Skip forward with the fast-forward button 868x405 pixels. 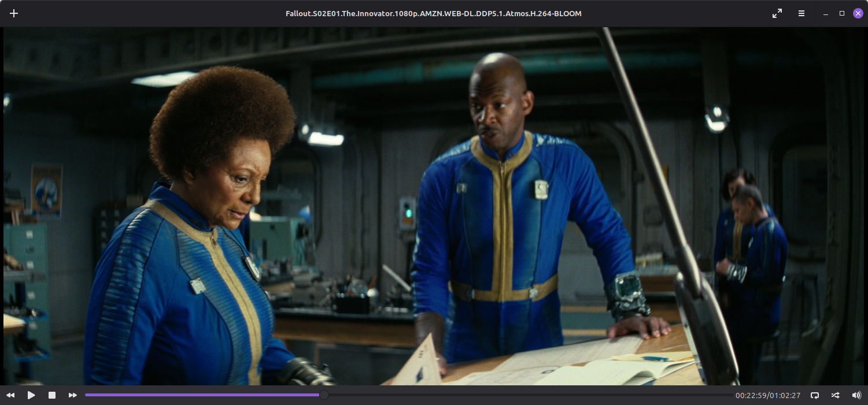pos(73,395)
